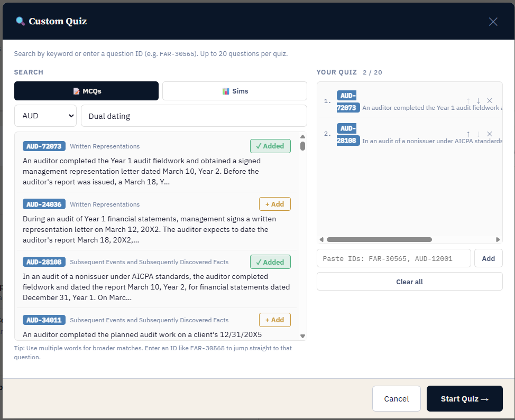Click the magnifier icon beside Custom Quiz

20,21
